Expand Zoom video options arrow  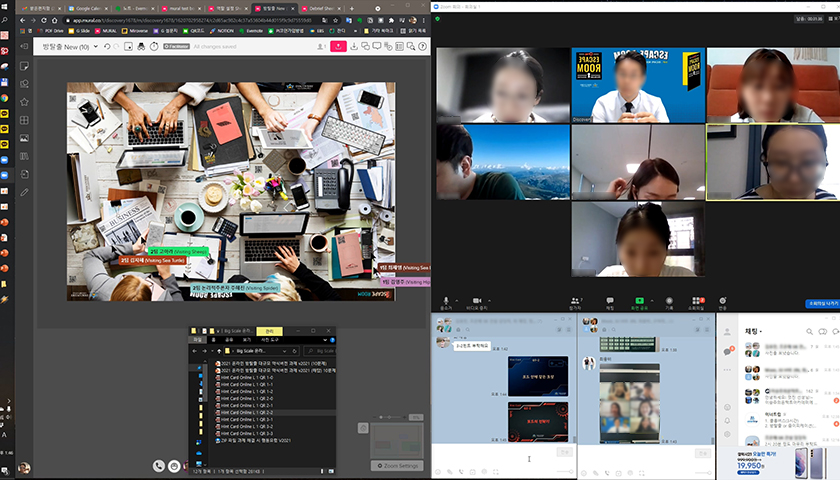[x=490, y=301]
